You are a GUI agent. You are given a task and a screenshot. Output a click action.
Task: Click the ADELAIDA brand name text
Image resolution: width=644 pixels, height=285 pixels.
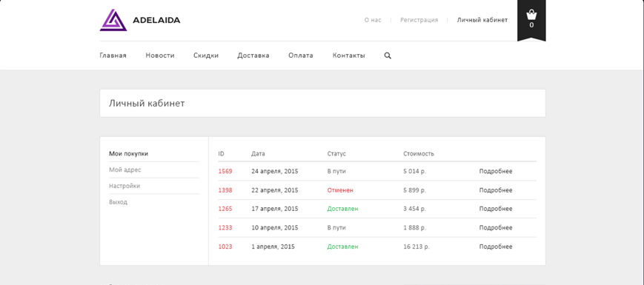(x=156, y=20)
